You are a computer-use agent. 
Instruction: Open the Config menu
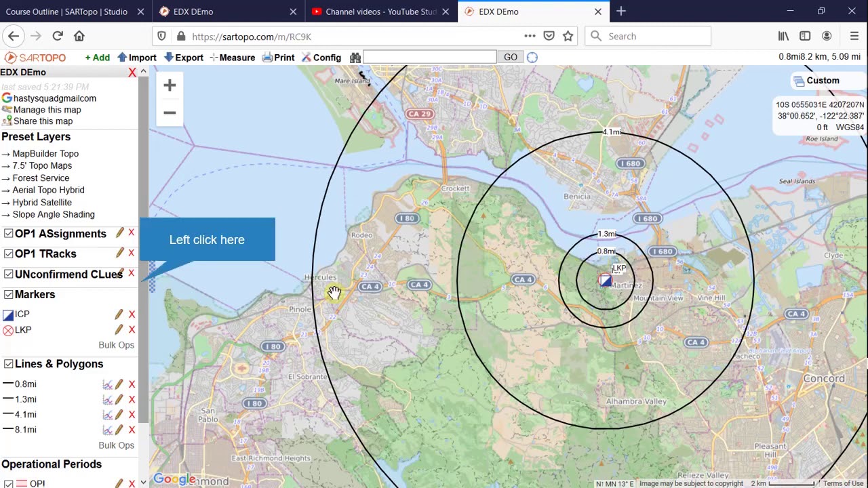click(x=321, y=58)
